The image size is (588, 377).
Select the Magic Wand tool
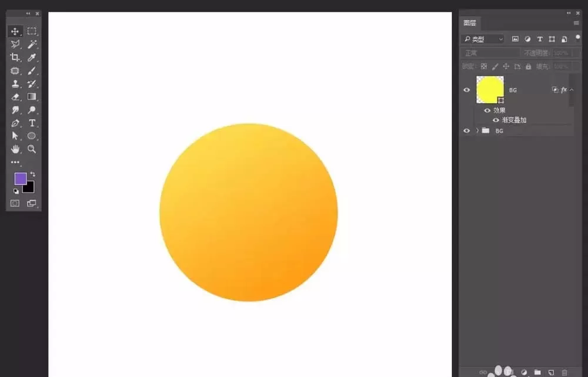(32, 44)
